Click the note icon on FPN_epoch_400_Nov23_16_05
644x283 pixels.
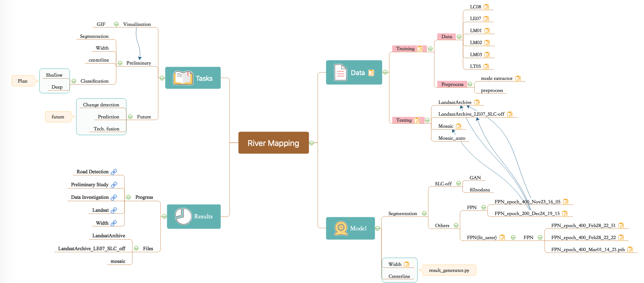pos(566,202)
